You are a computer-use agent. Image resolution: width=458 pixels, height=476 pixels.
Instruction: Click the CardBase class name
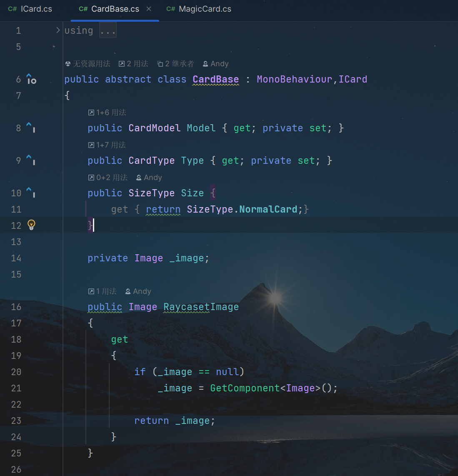tap(216, 79)
